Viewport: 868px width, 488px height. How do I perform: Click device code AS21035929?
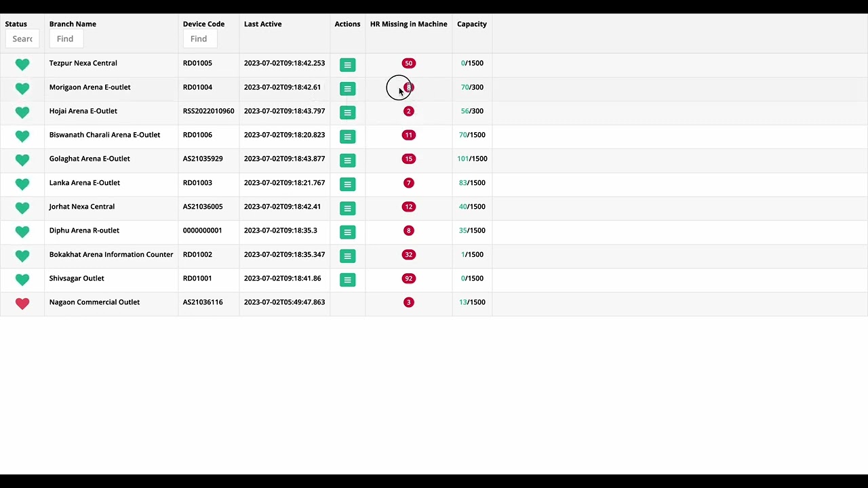tap(203, 159)
